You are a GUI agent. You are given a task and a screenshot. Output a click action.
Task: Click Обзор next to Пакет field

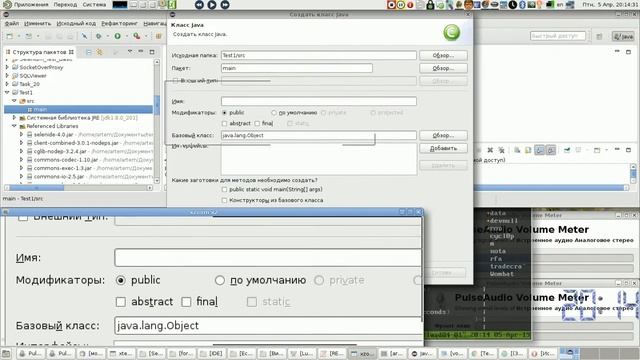(443, 68)
